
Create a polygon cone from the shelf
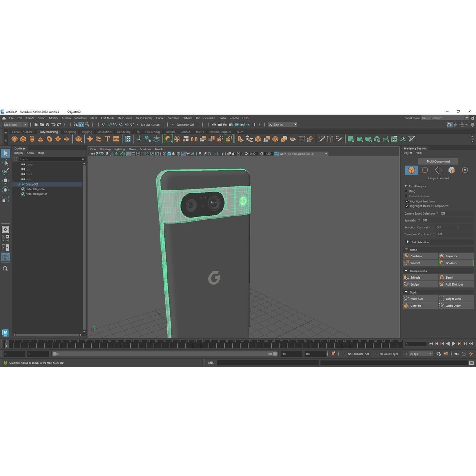pos(41,139)
